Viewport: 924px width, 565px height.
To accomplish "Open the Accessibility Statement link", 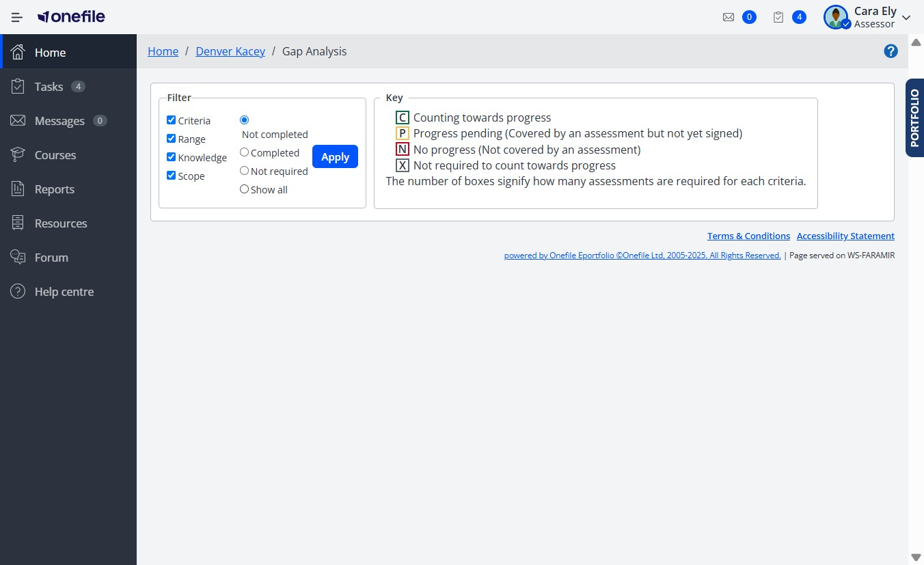I will (x=845, y=236).
